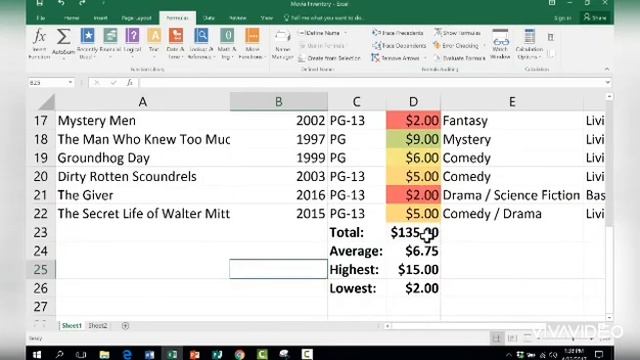Click the Calculate Now icon
Viewport: 640px width, 360px height.
(550, 37)
